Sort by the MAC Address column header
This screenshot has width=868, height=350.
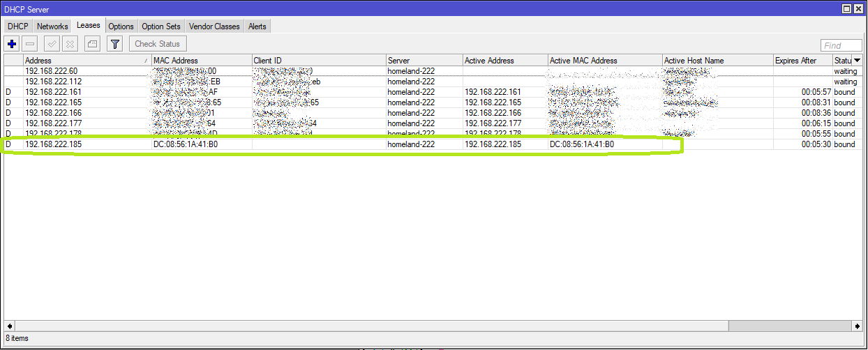(201, 61)
